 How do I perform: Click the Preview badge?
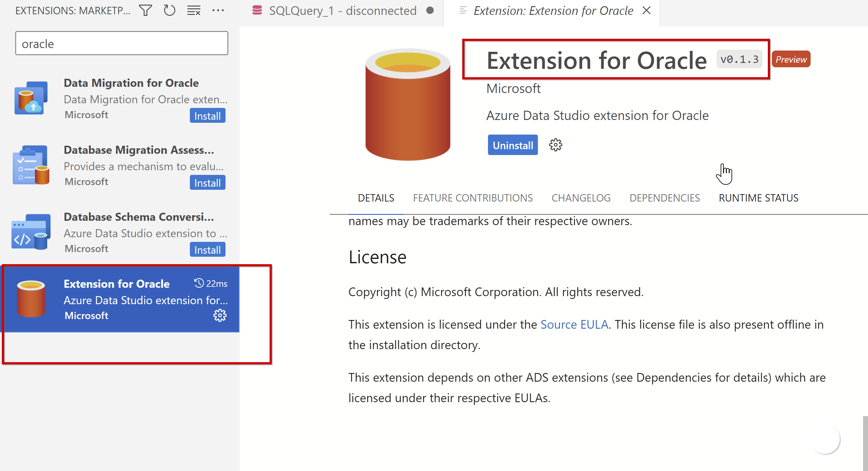791,59
